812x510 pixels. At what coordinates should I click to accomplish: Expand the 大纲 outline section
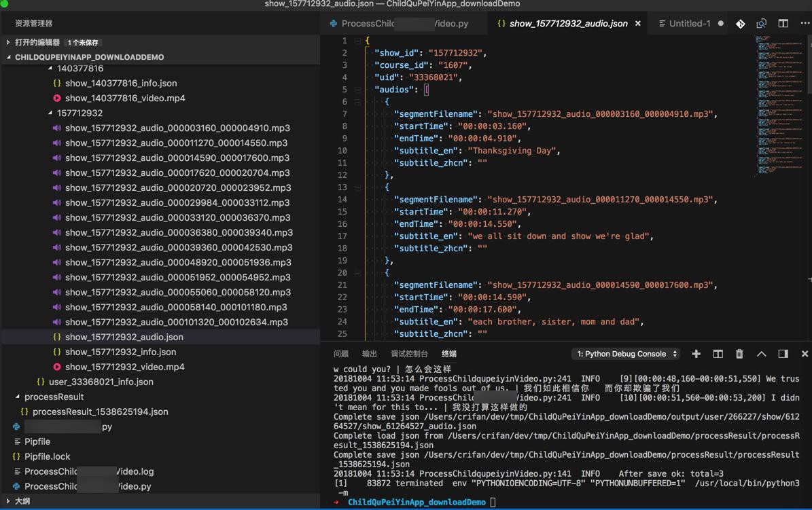[9, 501]
